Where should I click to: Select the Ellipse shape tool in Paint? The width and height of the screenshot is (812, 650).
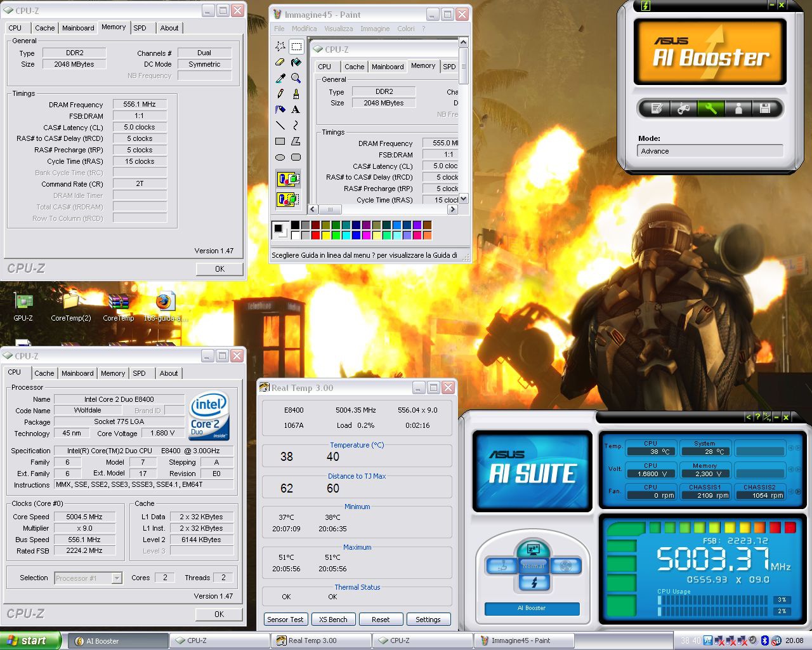click(280, 157)
